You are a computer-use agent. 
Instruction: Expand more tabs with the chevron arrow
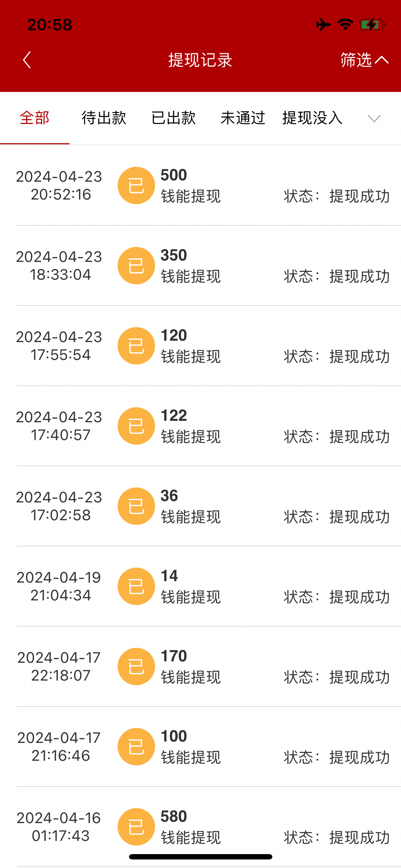pyautogui.click(x=374, y=118)
